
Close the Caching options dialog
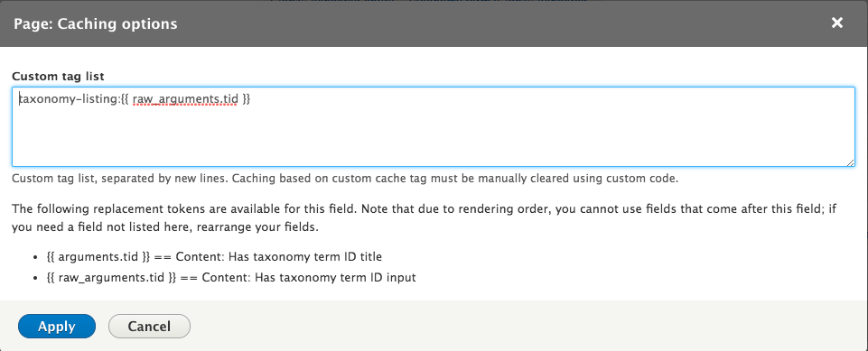tap(837, 23)
